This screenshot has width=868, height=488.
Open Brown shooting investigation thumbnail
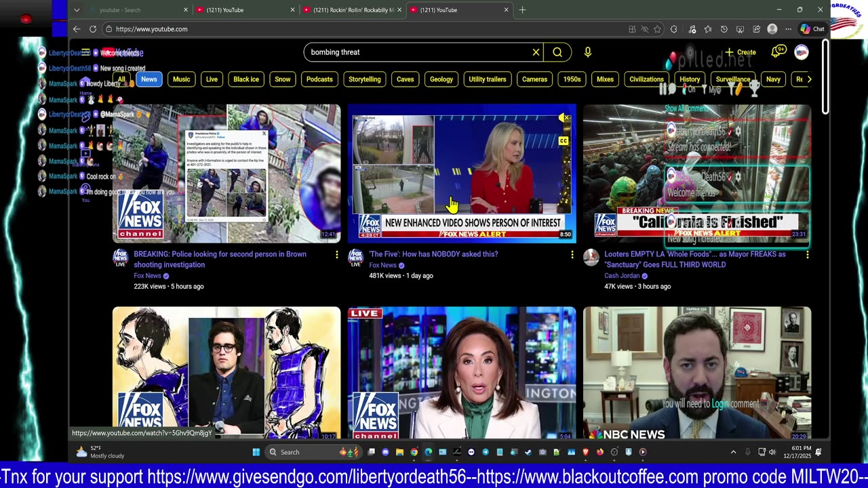coord(226,174)
